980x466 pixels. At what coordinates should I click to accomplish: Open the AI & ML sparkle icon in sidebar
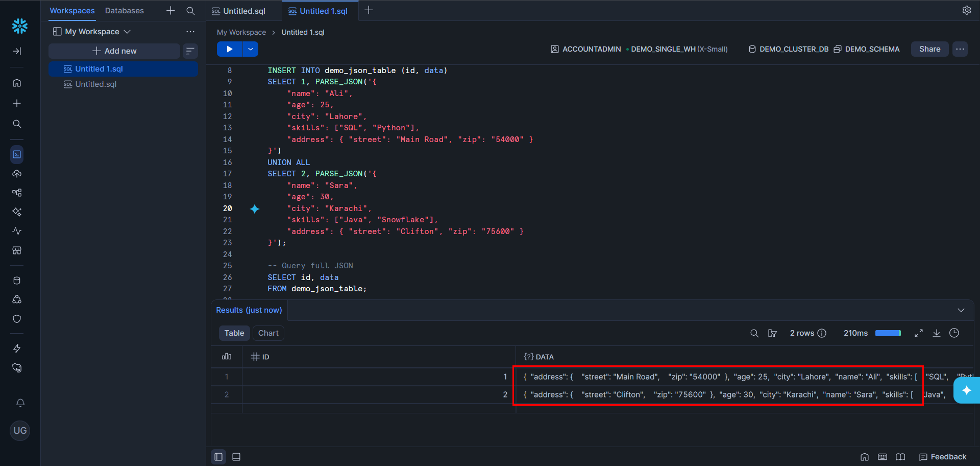pyautogui.click(x=17, y=212)
